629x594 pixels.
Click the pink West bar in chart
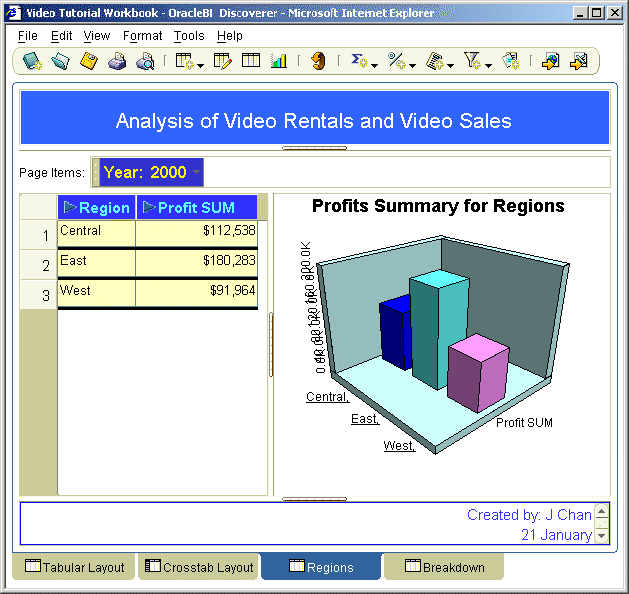click(x=478, y=372)
